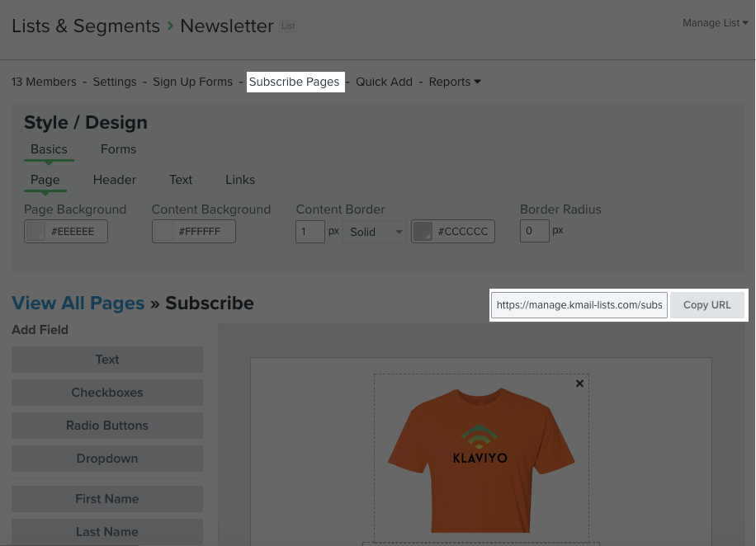Pick the Page Background color swatch

[x=35, y=232]
